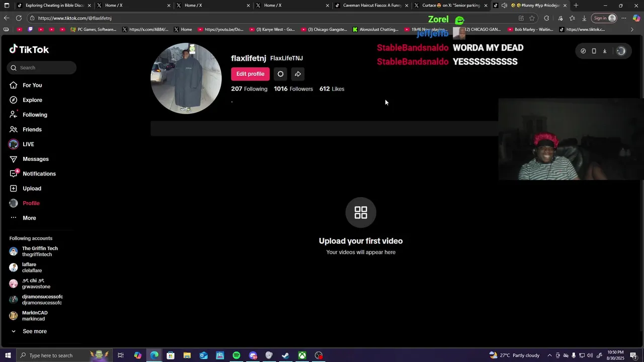The image size is (644, 362).
Task: Click the browser back arrow
Action: pos(6,18)
